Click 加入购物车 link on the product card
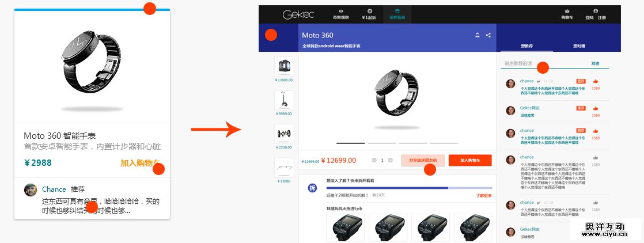The width and height of the screenshot is (644, 243). [140, 163]
